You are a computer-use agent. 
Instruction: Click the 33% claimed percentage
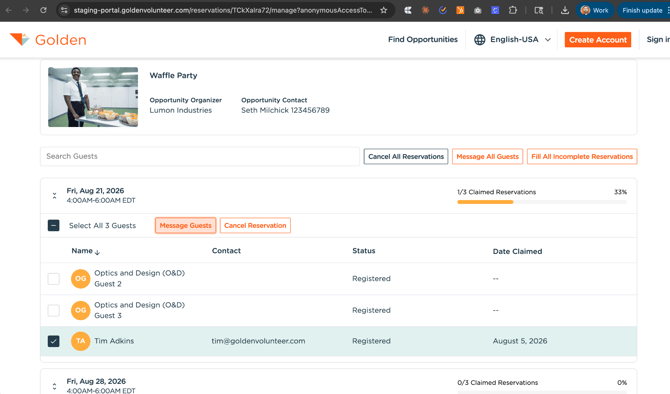(620, 192)
